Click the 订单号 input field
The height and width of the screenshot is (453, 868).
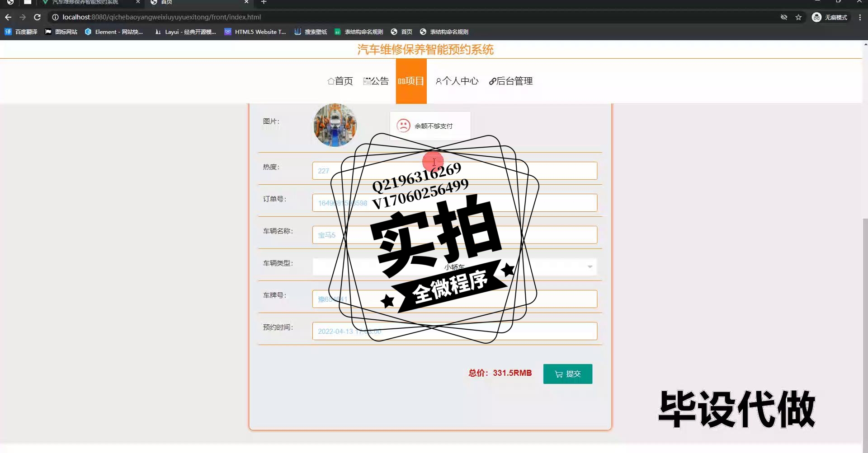point(454,203)
